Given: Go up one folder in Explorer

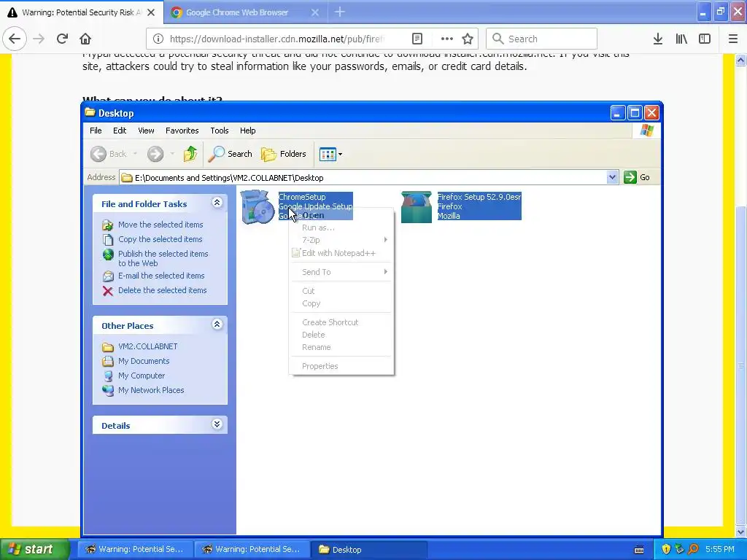Looking at the screenshot, I should coord(190,154).
